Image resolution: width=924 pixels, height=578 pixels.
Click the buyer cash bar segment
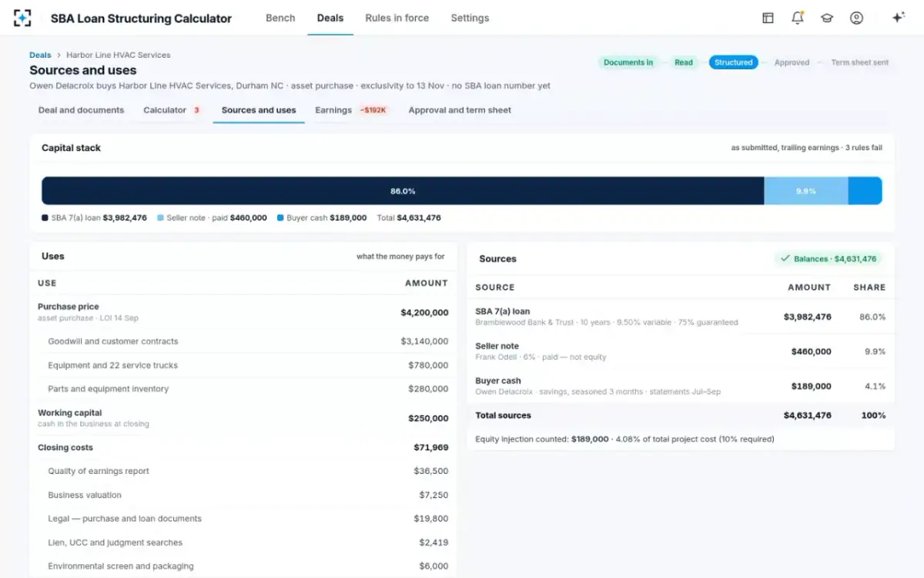(x=865, y=191)
